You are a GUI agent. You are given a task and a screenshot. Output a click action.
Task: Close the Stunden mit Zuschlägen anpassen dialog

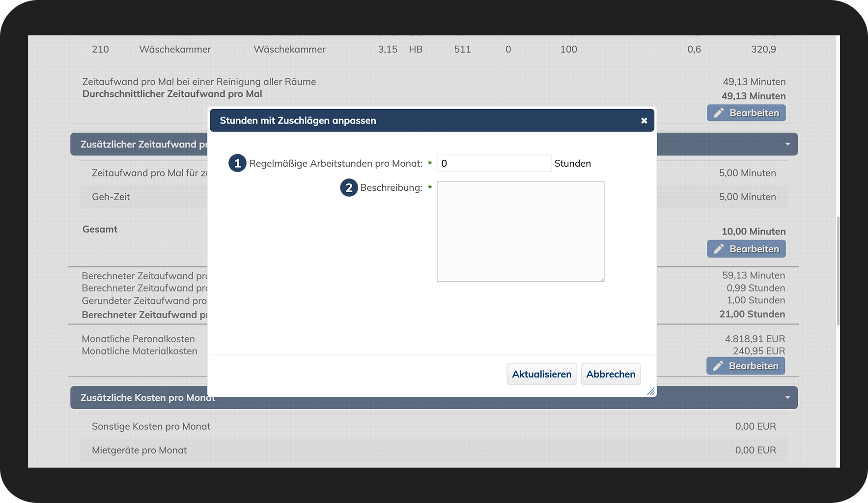(x=644, y=120)
